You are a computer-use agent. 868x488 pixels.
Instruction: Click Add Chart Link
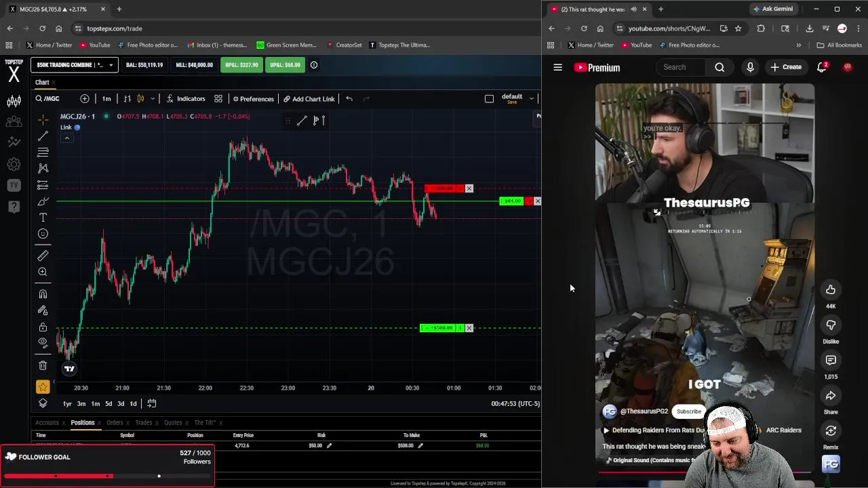[x=309, y=99]
